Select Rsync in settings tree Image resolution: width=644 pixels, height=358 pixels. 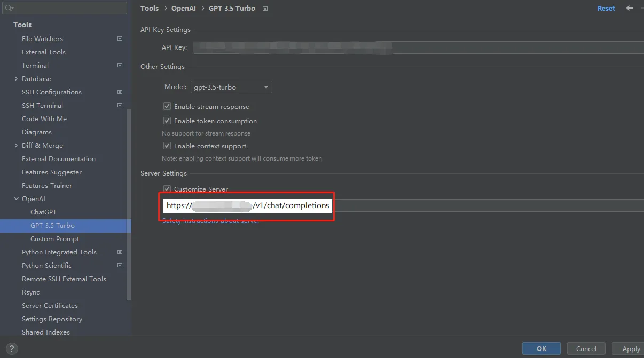pos(31,292)
